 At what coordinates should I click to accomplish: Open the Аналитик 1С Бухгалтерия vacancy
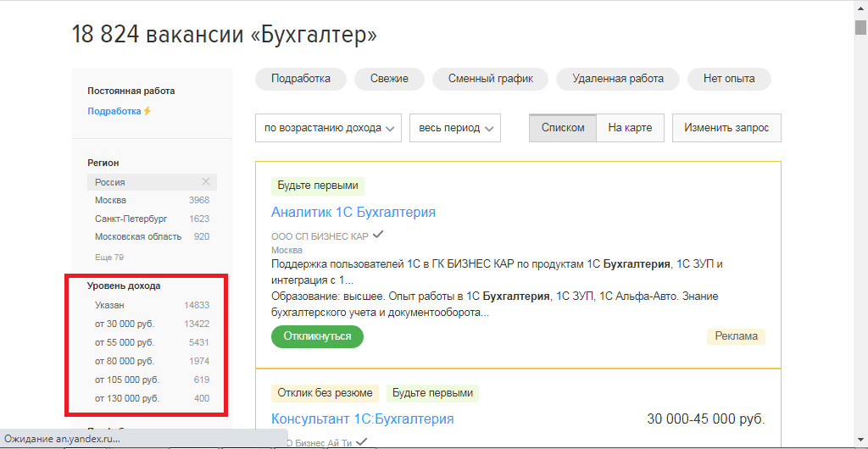coord(353,212)
